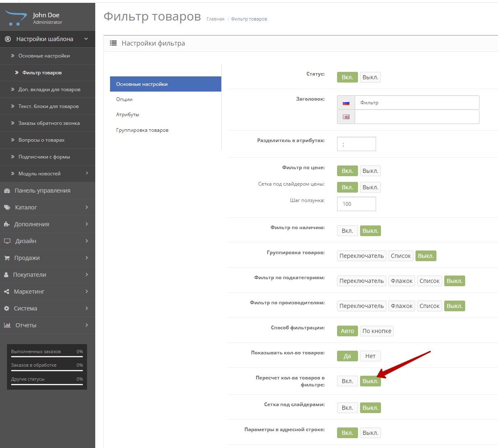This screenshot has height=448, width=498.
Task: Click the Главная breadcrumb link
Action: (215, 19)
